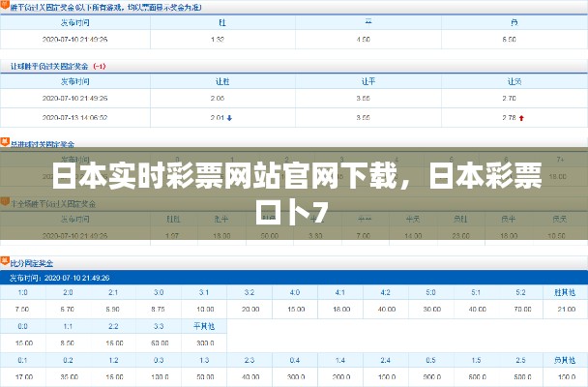The height and width of the screenshot is (387, 588).
Task: Click the 比分固定奖金 section heading text
Action: tap(36, 261)
